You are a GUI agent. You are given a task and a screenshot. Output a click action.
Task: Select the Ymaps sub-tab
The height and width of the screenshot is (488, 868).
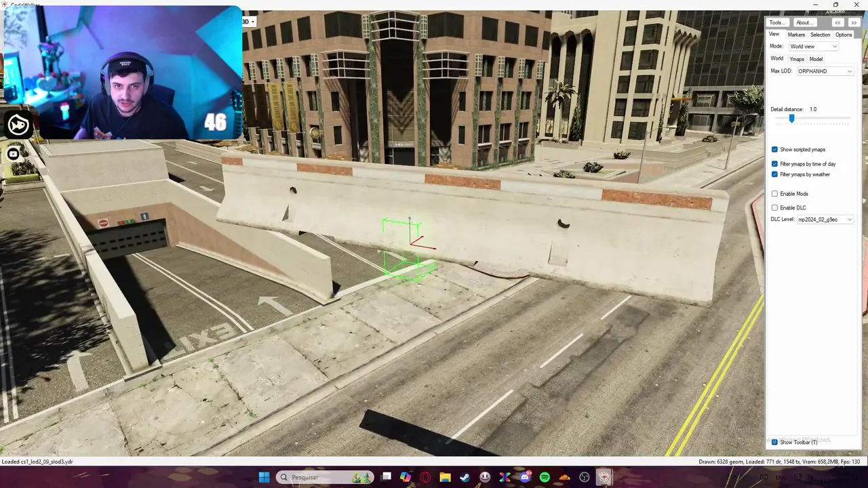[797, 59]
